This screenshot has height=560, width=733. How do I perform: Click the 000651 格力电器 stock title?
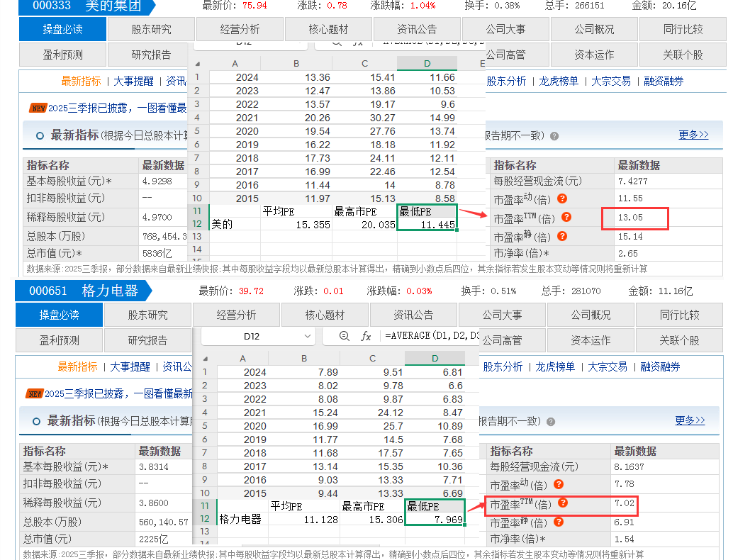tap(83, 291)
